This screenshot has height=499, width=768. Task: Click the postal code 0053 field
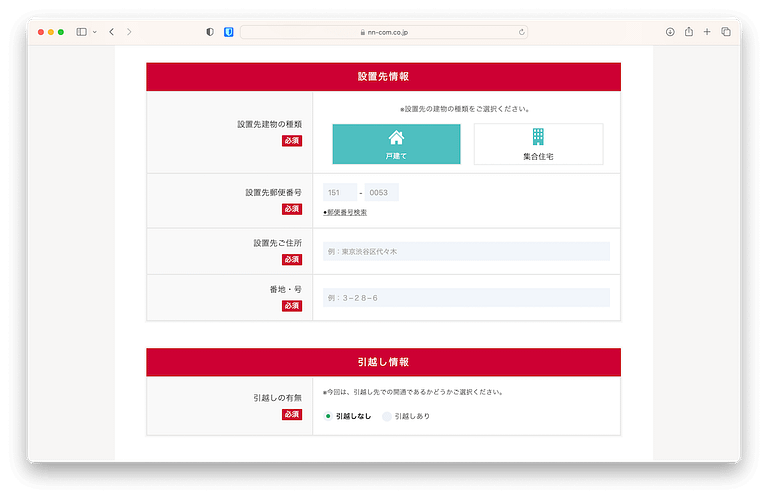point(381,192)
